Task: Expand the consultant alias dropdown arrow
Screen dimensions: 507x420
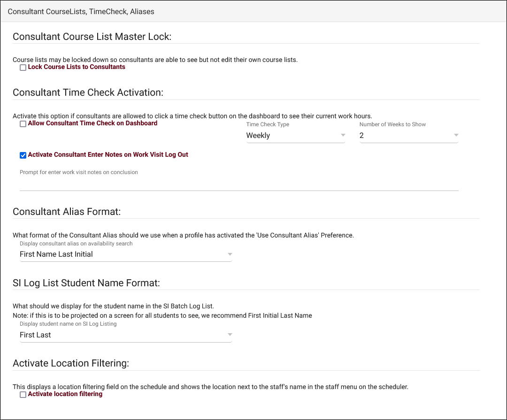Action: point(230,254)
